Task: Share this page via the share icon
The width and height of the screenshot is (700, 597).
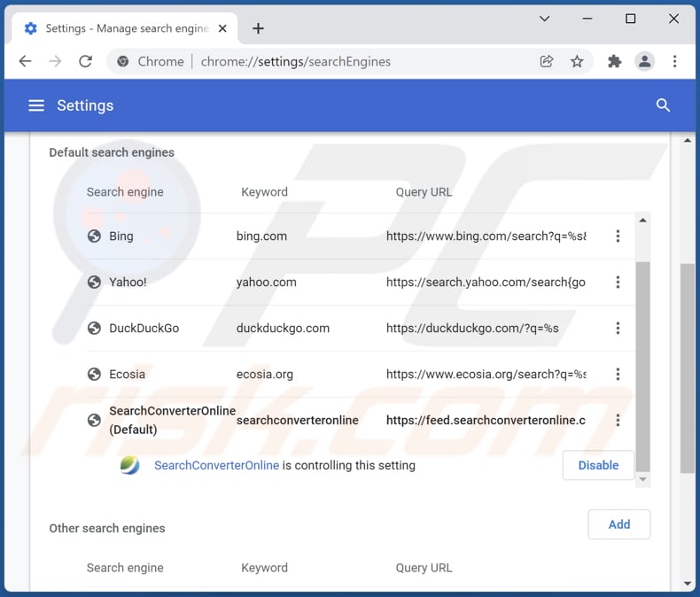Action: [x=547, y=61]
